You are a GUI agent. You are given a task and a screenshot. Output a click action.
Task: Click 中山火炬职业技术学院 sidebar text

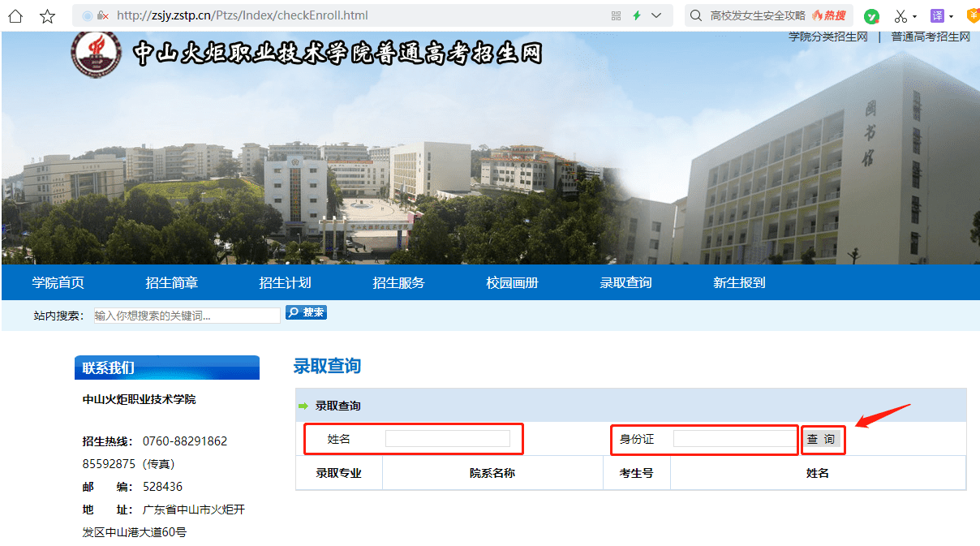pyautogui.click(x=139, y=399)
